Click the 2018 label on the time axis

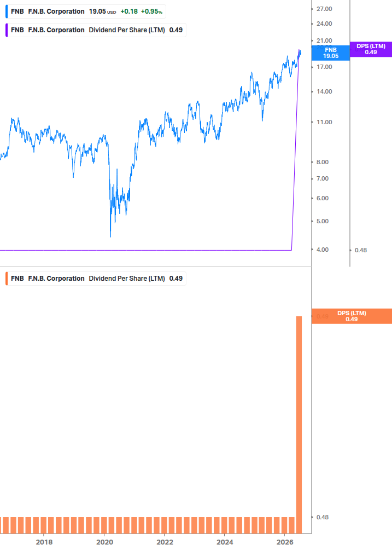44,542
